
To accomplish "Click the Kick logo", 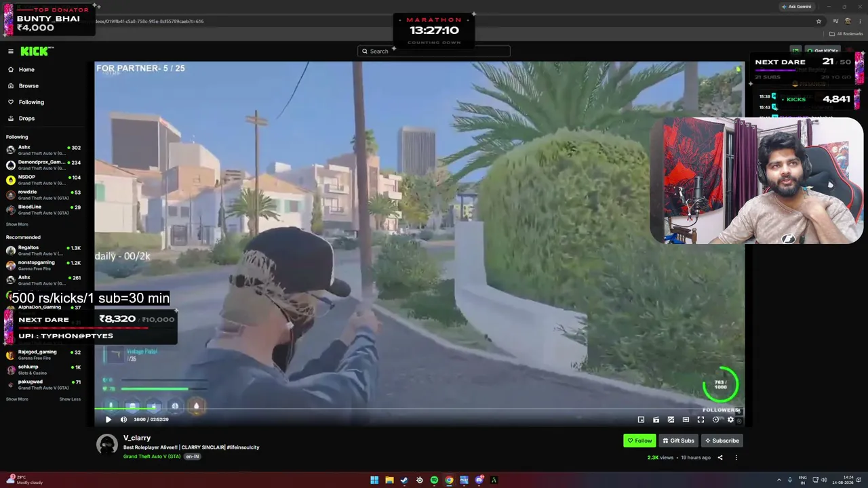I will click(x=37, y=51).
